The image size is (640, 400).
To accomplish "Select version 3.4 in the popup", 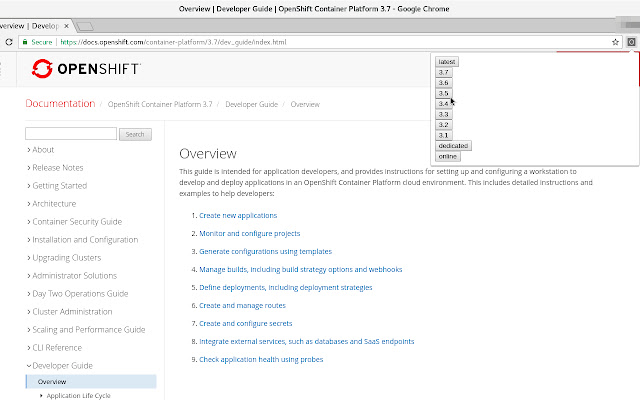I will pos(444,104).
